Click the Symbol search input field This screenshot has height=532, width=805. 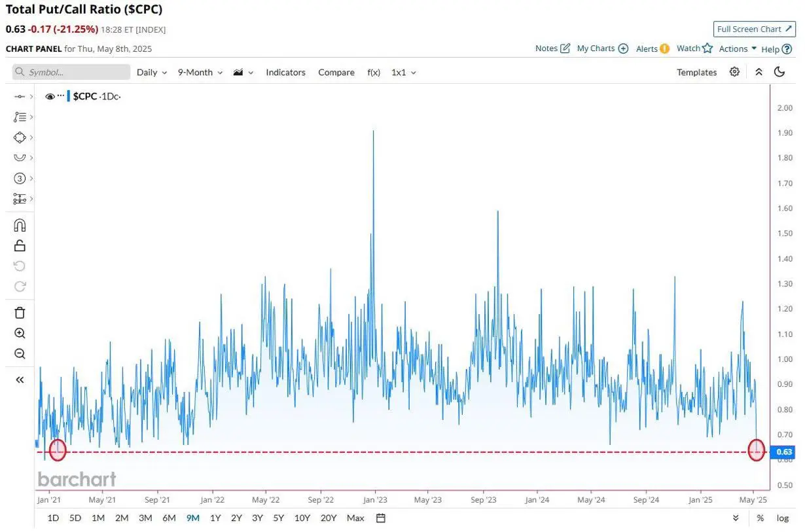(71, 72)
